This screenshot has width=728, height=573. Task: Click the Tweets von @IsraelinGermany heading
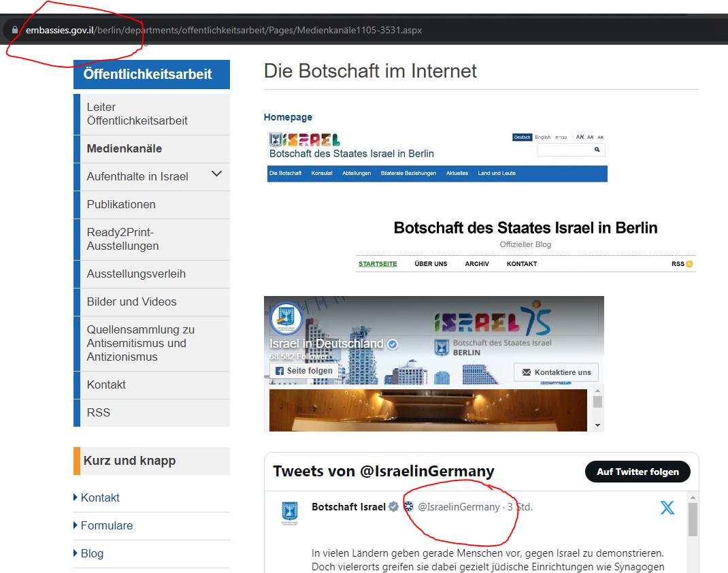(384, 472)
